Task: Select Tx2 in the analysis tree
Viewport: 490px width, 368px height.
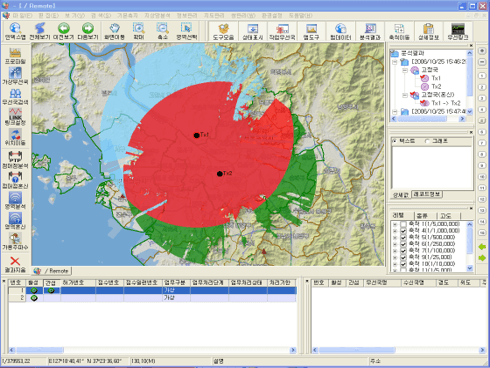Action: pos(436,86)
